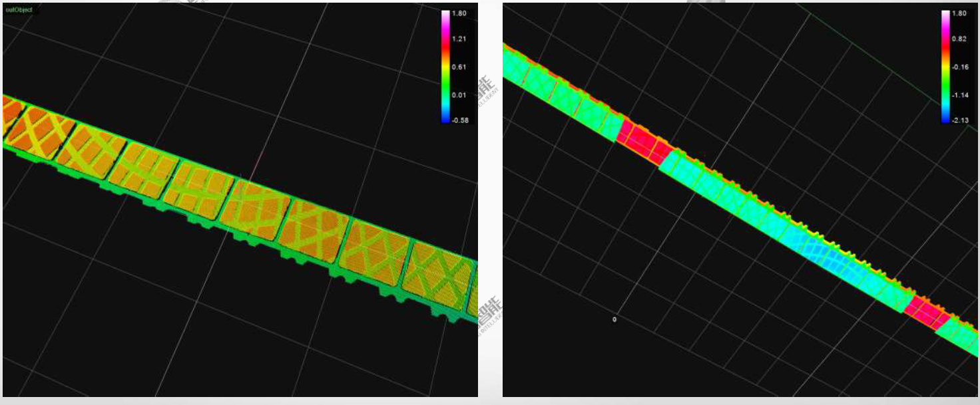Click the right view's color scale bar

coord(946,67)
